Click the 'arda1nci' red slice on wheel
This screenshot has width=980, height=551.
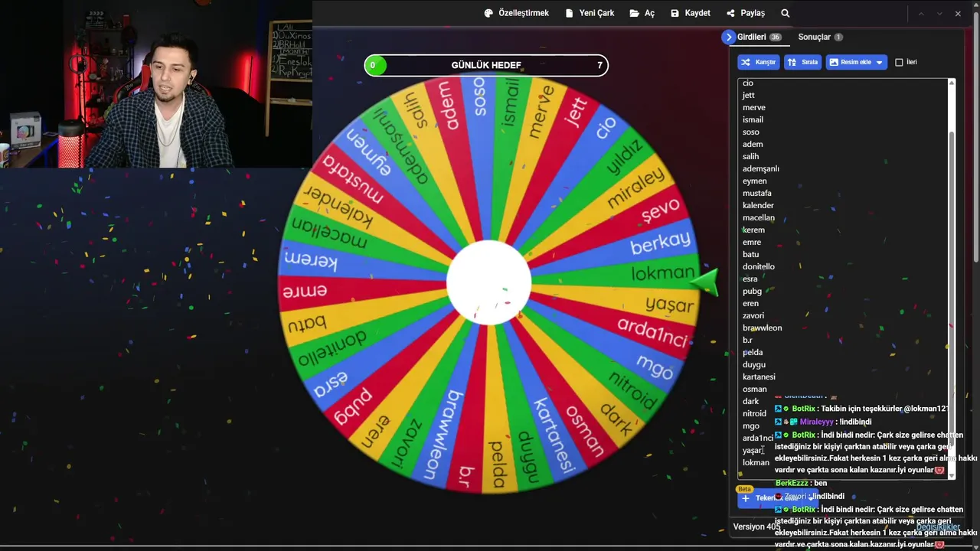pos(652,332)
